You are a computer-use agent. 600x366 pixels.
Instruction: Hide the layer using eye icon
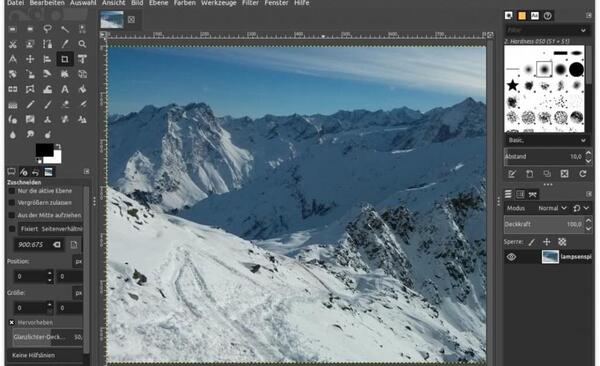click(512, 257)
